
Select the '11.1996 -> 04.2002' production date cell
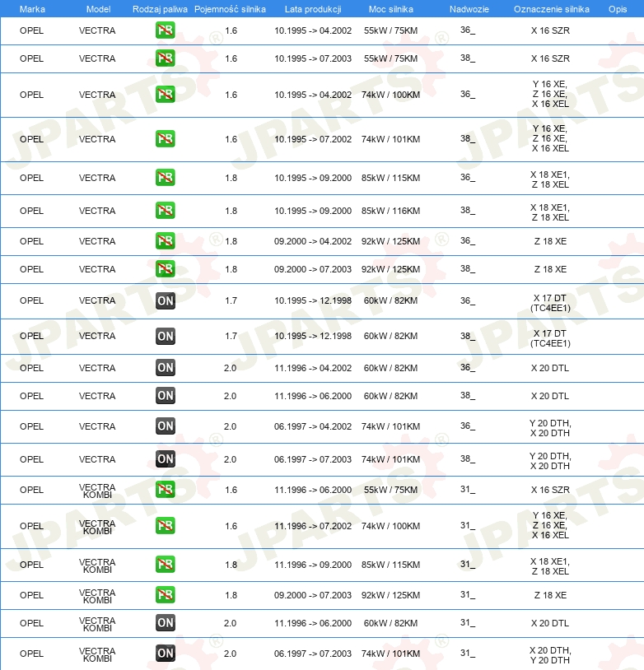tap(313, 368)
